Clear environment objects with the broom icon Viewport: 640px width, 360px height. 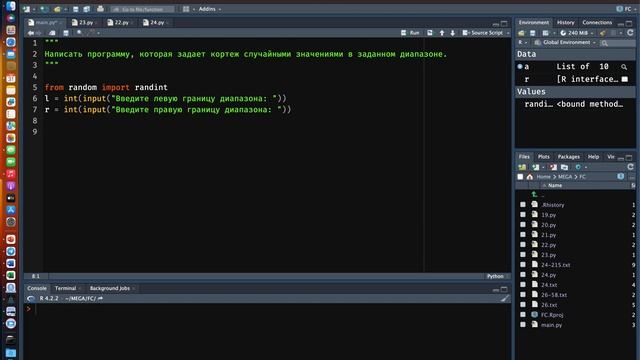click(602, 33)
